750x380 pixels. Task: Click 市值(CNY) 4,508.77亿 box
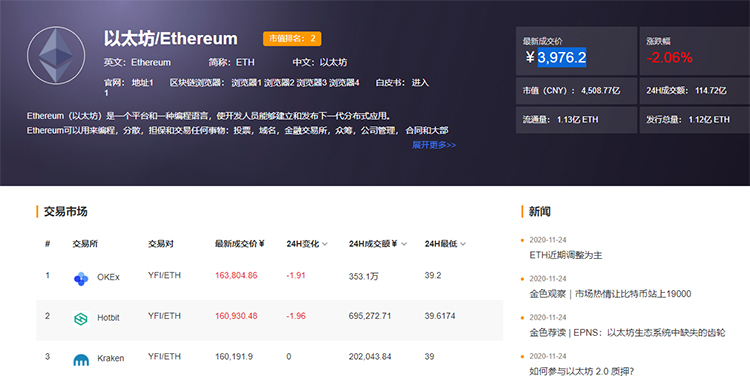[576, 90]
